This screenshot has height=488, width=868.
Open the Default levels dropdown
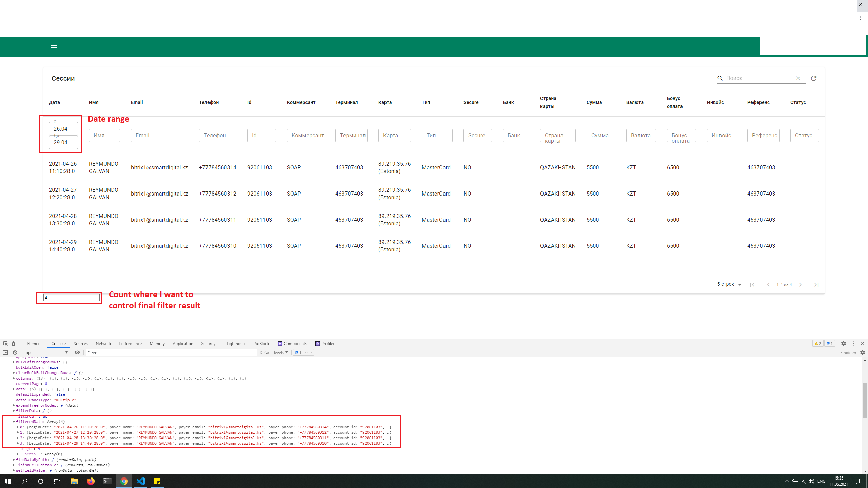(x=273, y=352)
